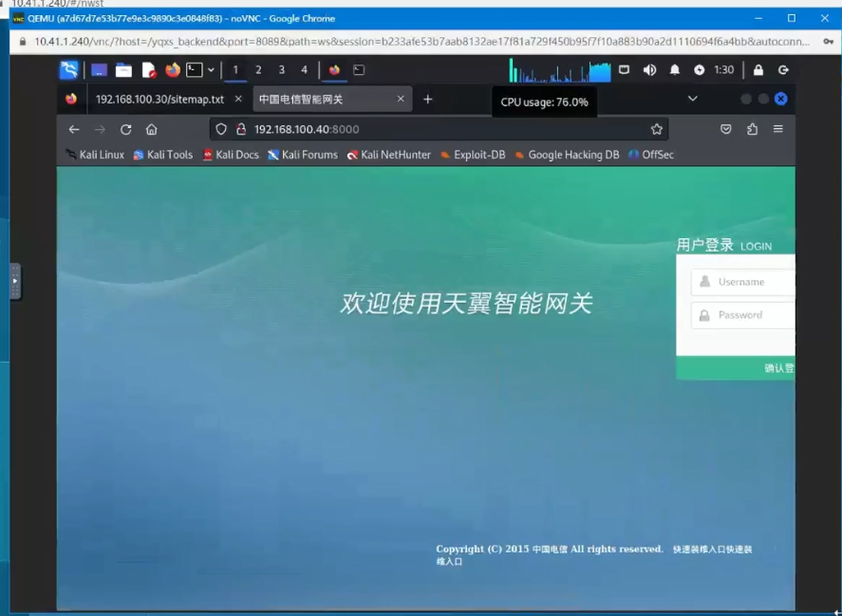Close the sitemap.txt tab
Viewport: 842px width, 616px height.
[x=238, y=99]
